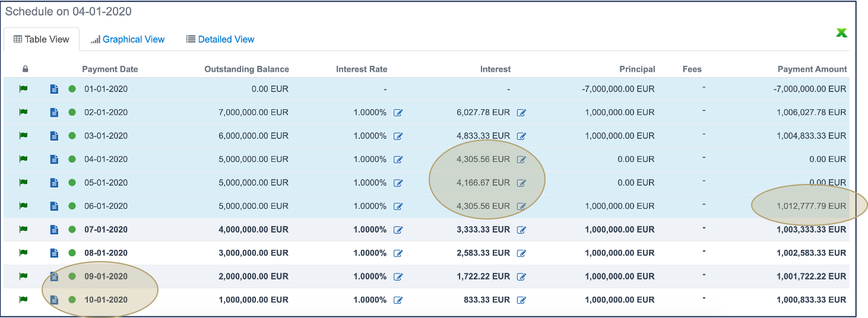Click the Payment Date column header
The width and height of the screenshot is (868, 318).
pyautogui.click(x=110, y=69)
